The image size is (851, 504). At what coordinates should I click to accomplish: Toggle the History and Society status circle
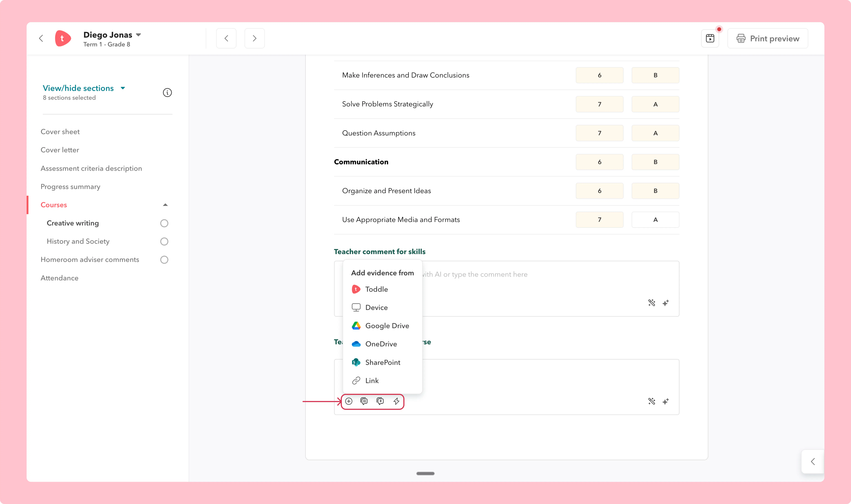coord(164,241)
